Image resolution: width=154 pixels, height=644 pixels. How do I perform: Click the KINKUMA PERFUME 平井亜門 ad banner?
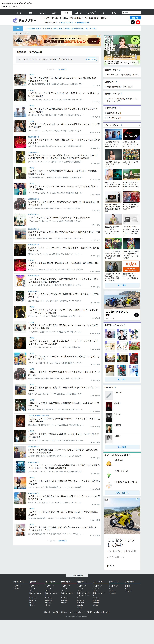[x=122, y=50]
